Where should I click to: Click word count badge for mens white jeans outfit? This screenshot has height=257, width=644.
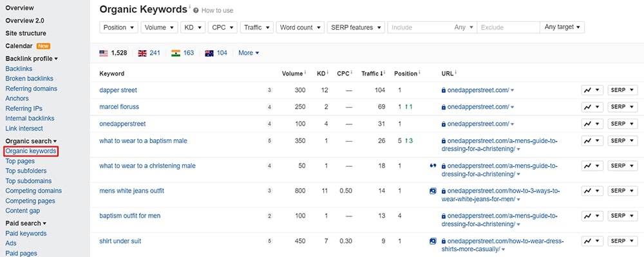click(x=269, y=191)
